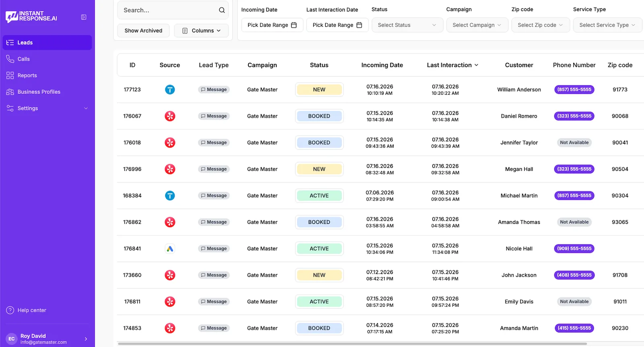
Task: Navigate to Business Profiles
Action: pos(47,92)
